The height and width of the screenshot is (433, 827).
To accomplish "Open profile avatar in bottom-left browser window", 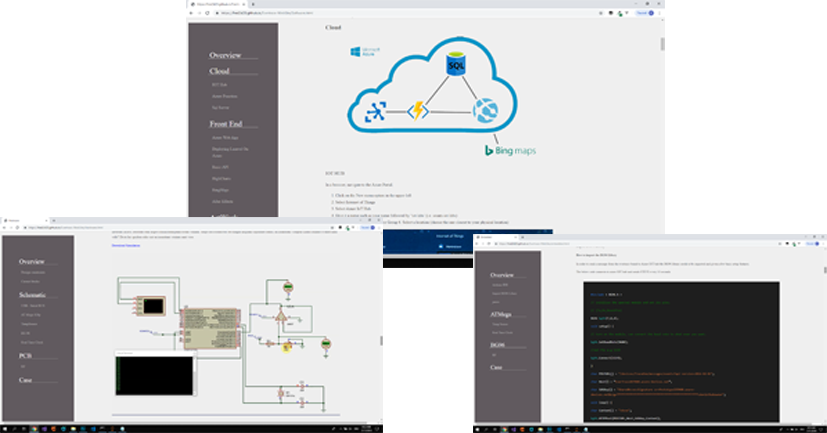I will pyautogui.click(x=373, y=227).
